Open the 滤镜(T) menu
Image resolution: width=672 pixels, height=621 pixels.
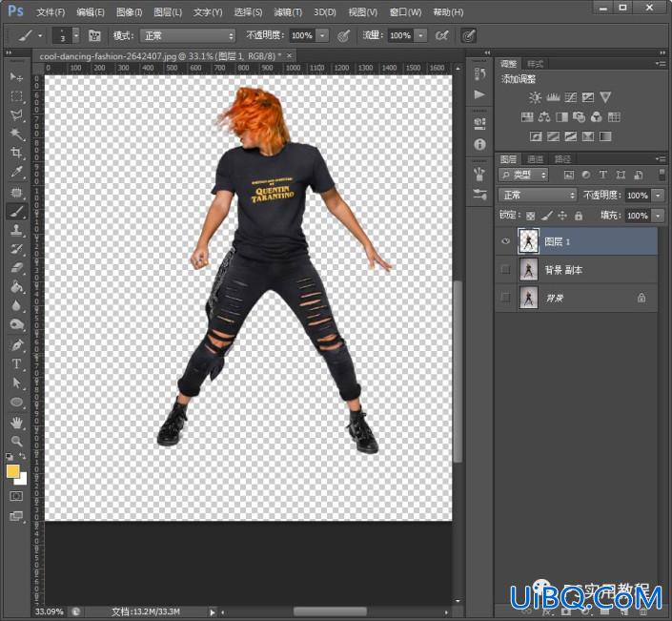point(288,12)
